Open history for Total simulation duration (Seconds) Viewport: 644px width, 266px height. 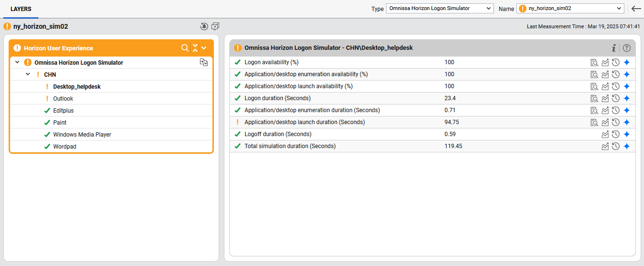[616, 146]
